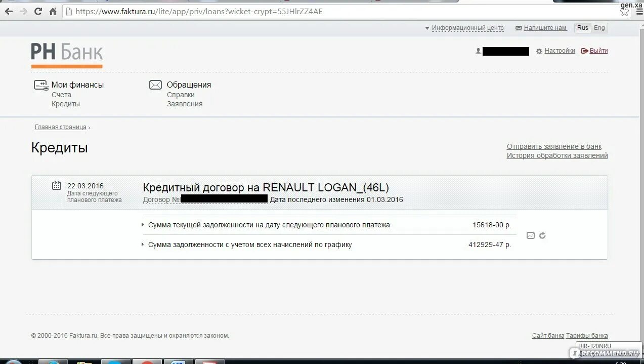This screenshot has width=644, height=364.
Task: Reload the page with the refresh icon
Action: coord(38,11)
